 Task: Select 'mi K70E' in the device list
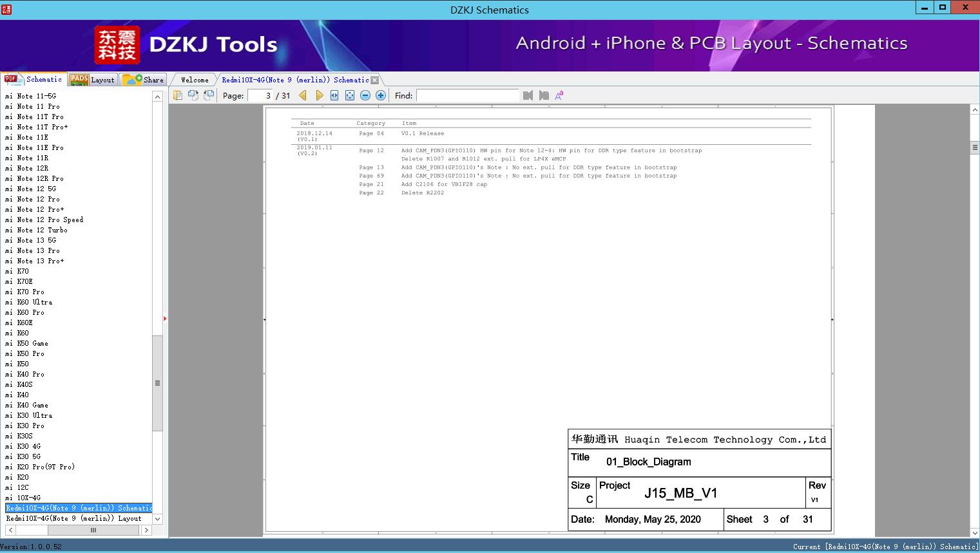pyautogui.click(x=19, y=281)
